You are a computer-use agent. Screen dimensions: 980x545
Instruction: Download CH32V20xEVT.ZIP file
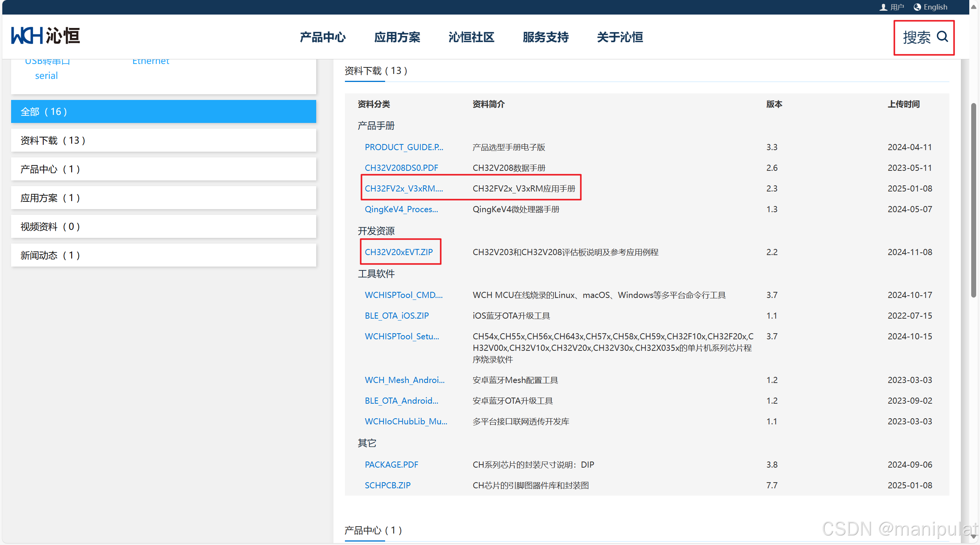(x=399, y=252)
